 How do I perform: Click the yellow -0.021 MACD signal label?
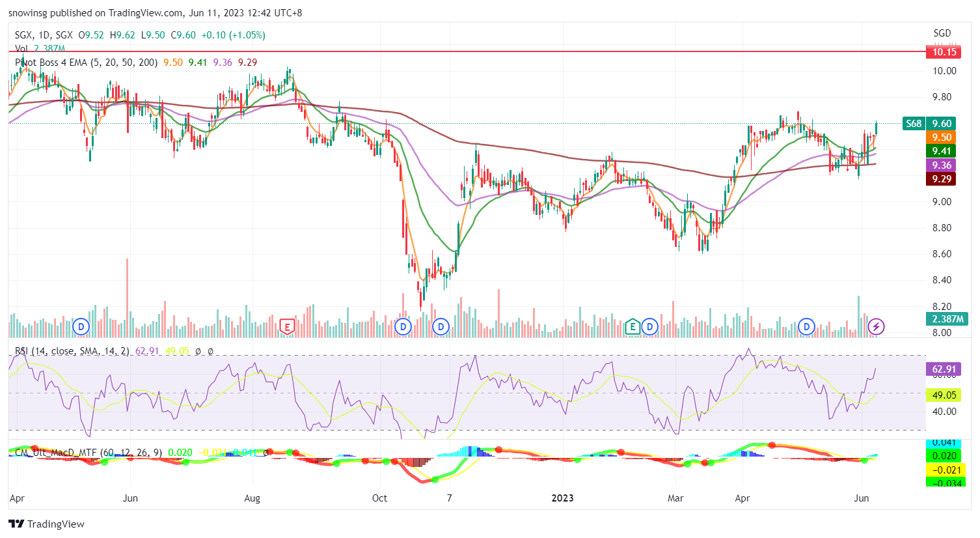944,470
